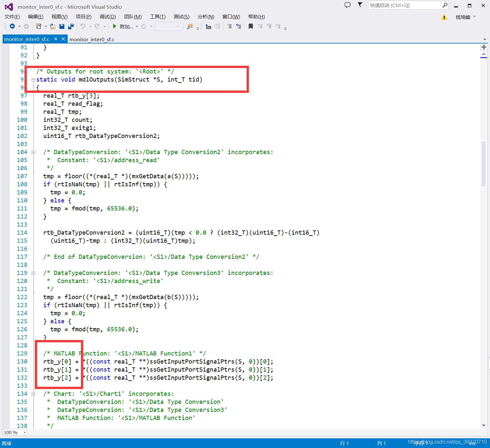Viewport: 490px width, 448px height.
Task: Click the previous bookmark icon
Action: click(260, 26)
